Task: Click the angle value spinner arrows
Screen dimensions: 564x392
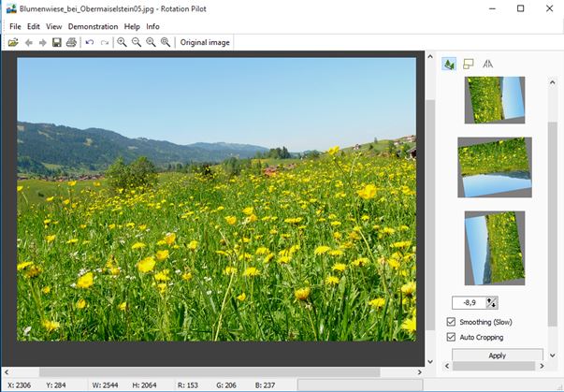Action: pyautogui.click(x=493, y=302)
